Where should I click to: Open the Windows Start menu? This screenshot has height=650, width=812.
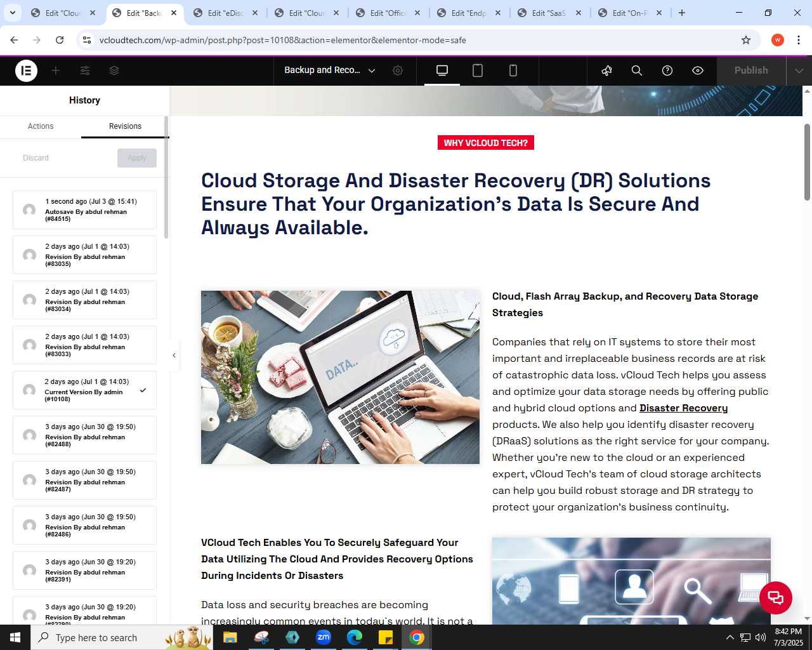15,637
